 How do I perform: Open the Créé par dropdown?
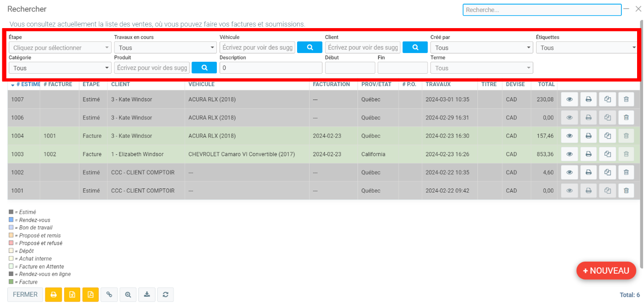482,47
